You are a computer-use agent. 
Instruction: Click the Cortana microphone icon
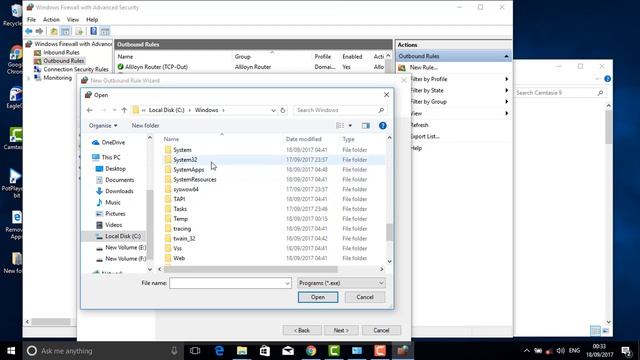tap(174, 351)
